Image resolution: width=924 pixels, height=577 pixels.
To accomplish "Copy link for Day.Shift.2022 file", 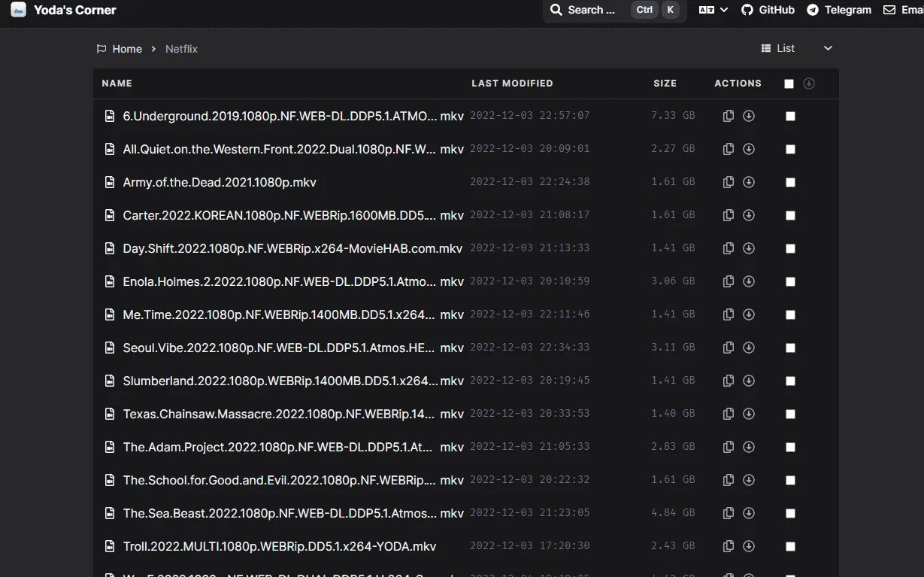I will pos(728,248).
